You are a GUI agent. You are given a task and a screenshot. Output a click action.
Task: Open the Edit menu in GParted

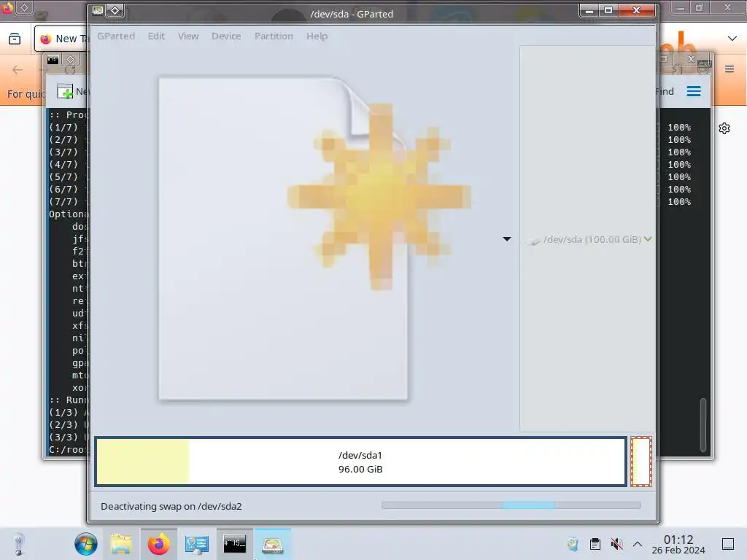(x=156, y=36)
